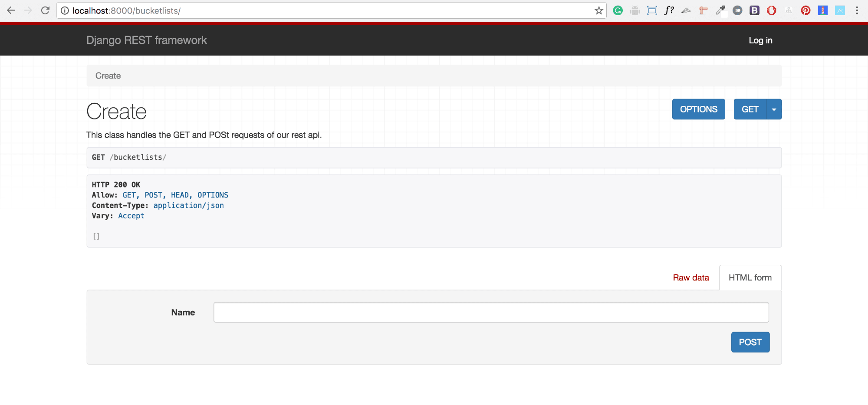
Task: Click the grey Android robot extension icon
Action: point(635,10)
